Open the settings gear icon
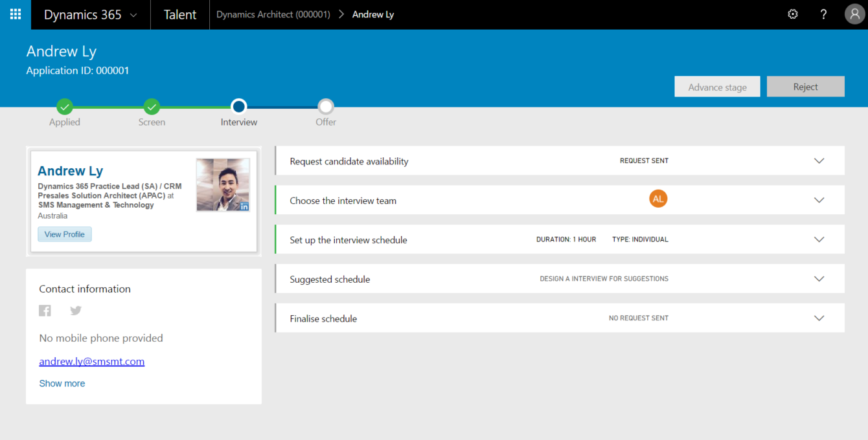 [793, 14]
